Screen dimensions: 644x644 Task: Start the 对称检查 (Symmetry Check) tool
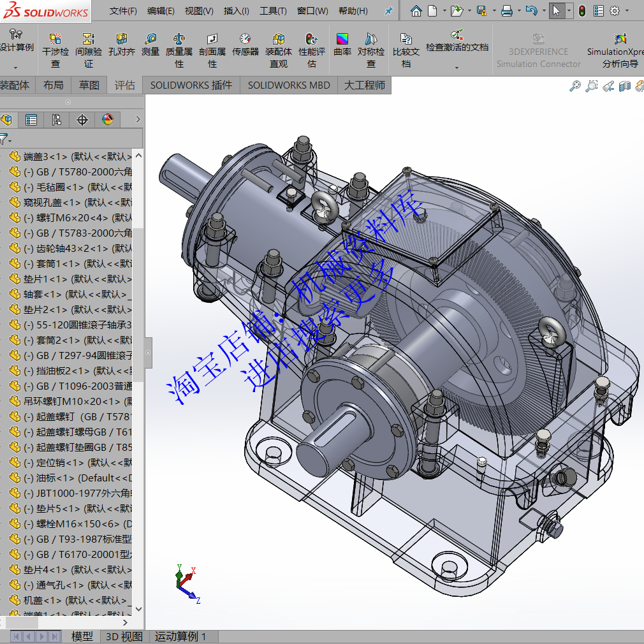point(371,49)
